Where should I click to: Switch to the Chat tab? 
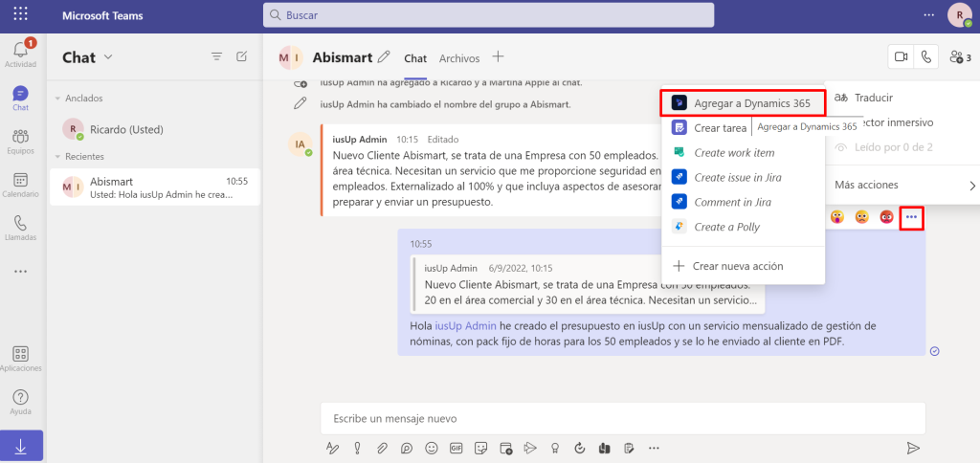415,58
